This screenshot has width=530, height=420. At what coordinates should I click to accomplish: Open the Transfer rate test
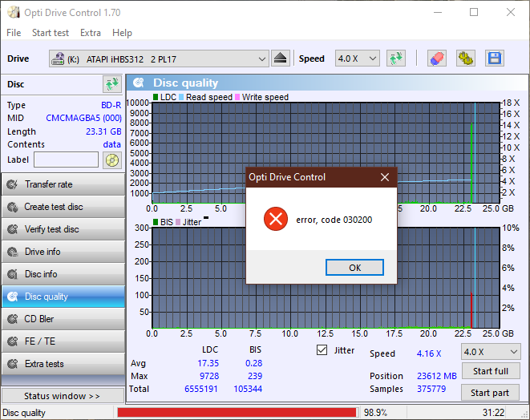63,184
